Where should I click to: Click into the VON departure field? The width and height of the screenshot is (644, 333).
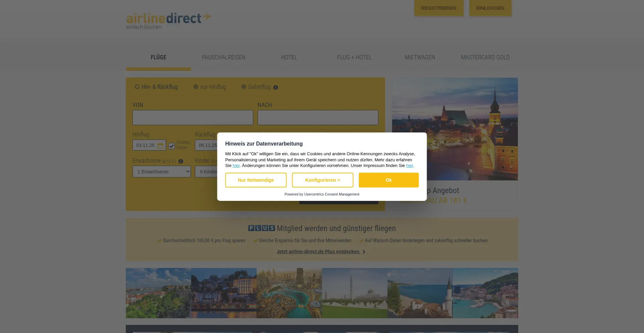[x=193, y=118]
